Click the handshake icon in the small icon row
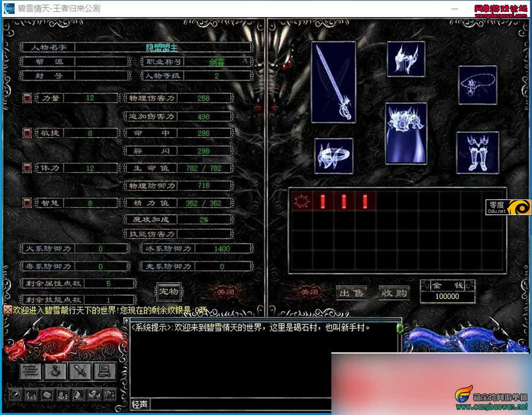This screenshot has height=415, width=532. 94,395
